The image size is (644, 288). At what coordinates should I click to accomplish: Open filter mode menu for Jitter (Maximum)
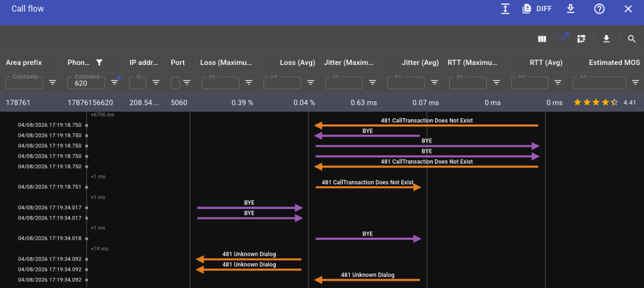pos(373,83)
